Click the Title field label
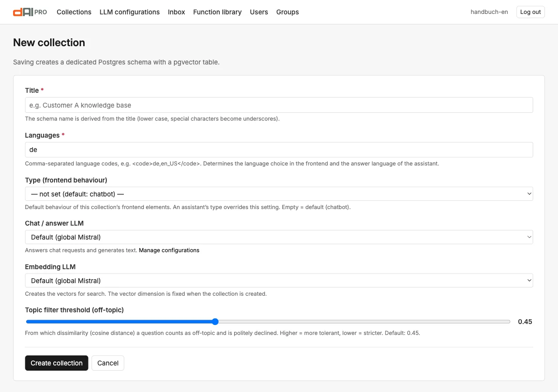Screen dimensions: 558x392 click(34, 90)
